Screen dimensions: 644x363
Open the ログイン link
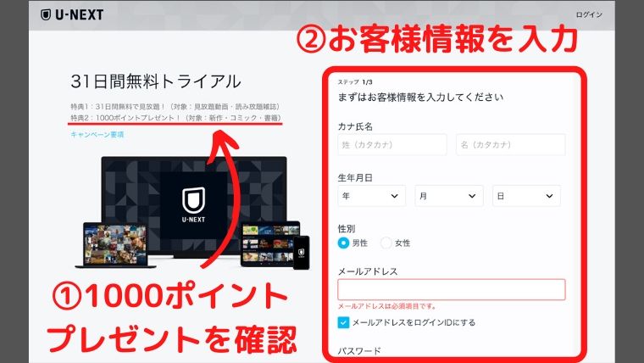(x=589, y=14)
